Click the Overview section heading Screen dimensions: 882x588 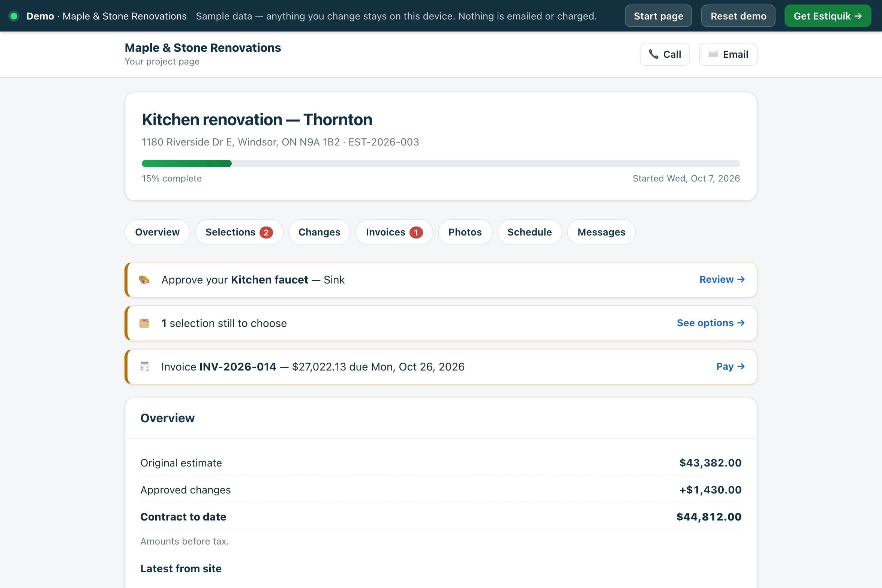coord(168,418)
